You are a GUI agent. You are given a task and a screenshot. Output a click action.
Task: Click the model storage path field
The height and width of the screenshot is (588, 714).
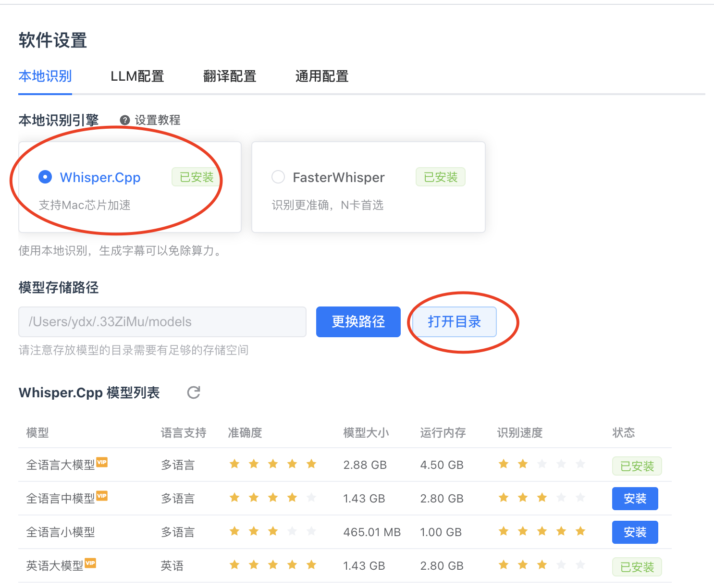(162, 322)
